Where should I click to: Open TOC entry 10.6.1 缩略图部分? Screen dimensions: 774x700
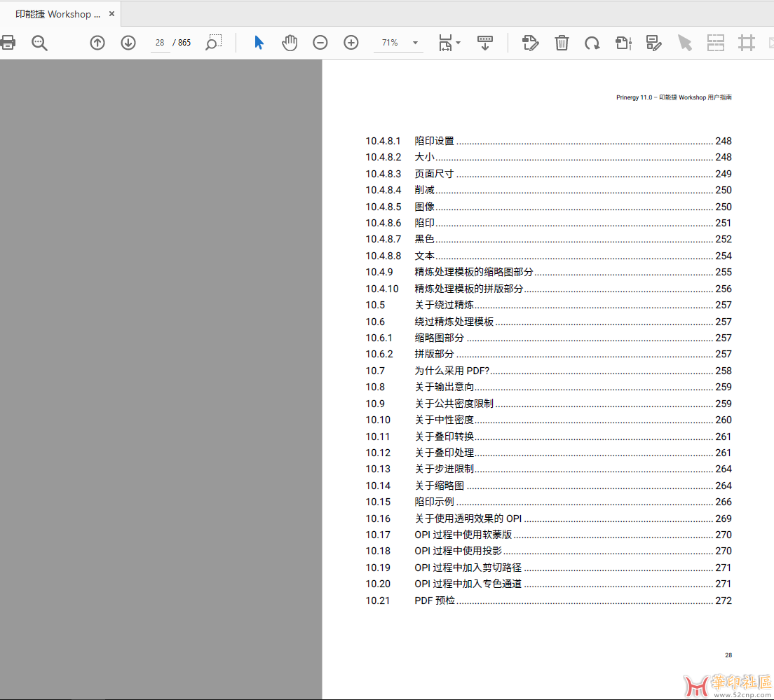point(548,338)
